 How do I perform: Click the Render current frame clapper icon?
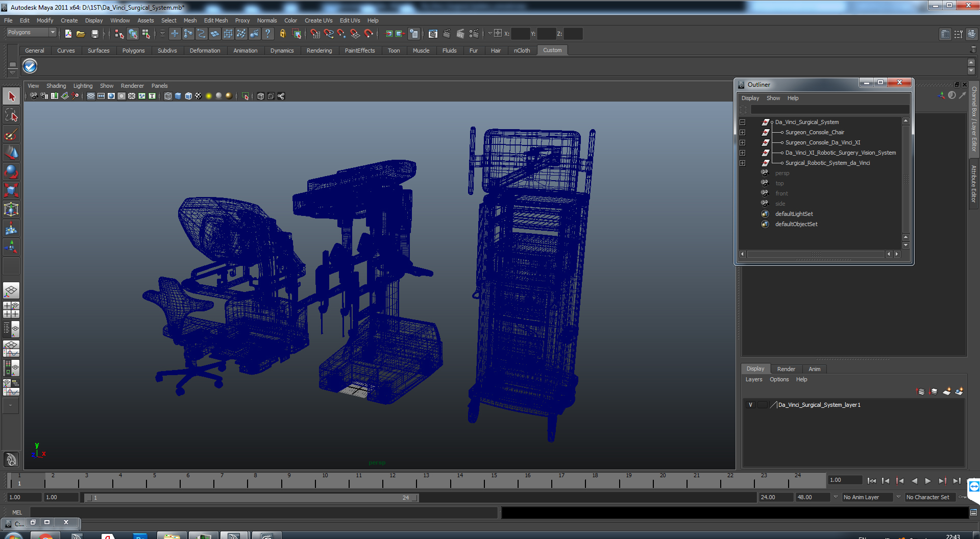point(447,34)
